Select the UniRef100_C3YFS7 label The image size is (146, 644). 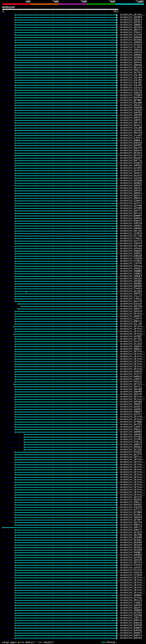click(131, 319)
